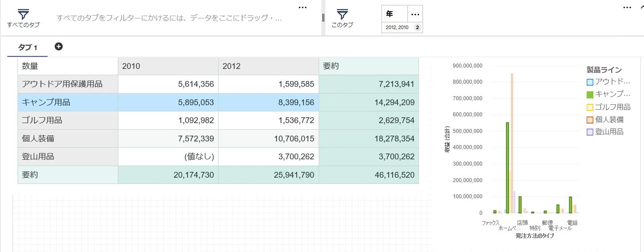Click the 店頭 axis label

[x=522, y=222]
